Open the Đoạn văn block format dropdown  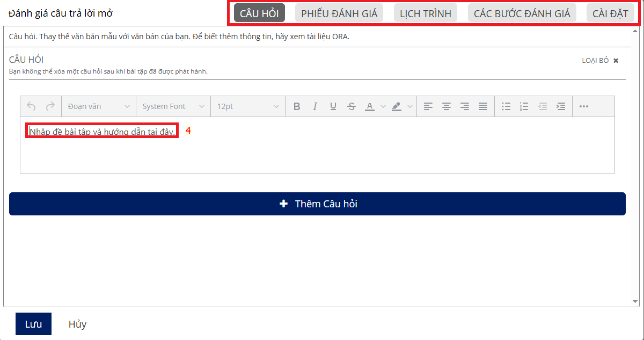click(x=99, y=106)
